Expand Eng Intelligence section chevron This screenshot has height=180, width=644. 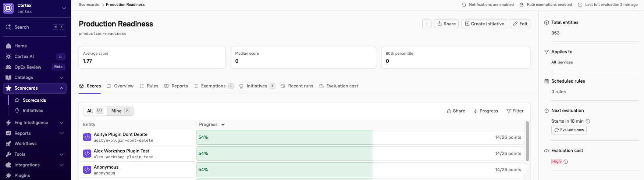pyautogui.click(x=61, y=123)
